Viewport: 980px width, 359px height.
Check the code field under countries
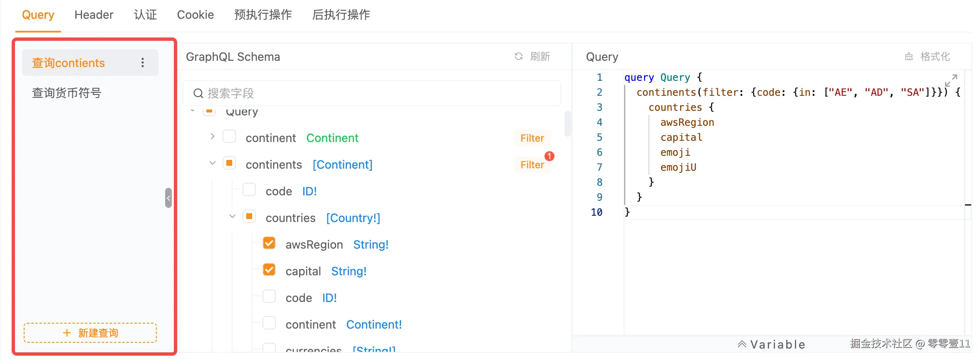(x=269, y=297)
